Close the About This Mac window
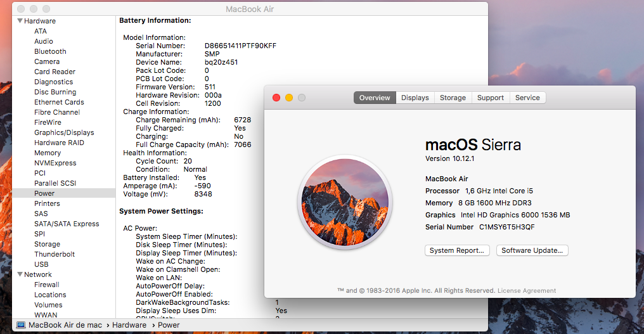The image size is (644, 334). 276,98
